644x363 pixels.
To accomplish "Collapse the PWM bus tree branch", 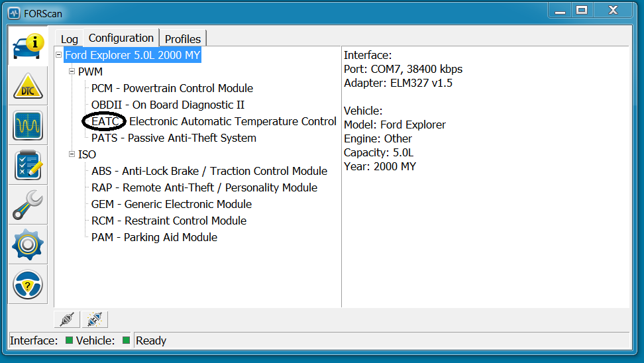I will click(72, 72).
